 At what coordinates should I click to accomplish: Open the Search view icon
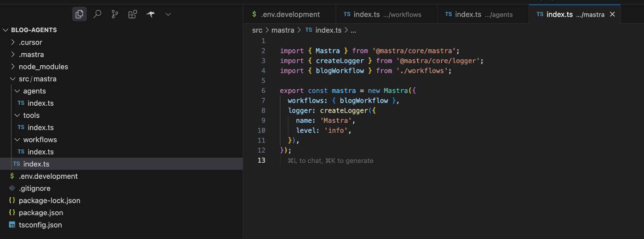click(97, 14)
